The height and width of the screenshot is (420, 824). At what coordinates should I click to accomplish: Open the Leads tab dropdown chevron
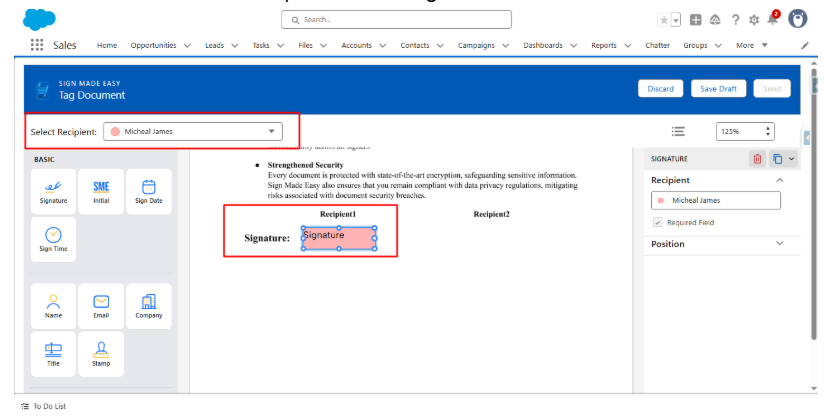pyautogui.click(x=234, y=46)
